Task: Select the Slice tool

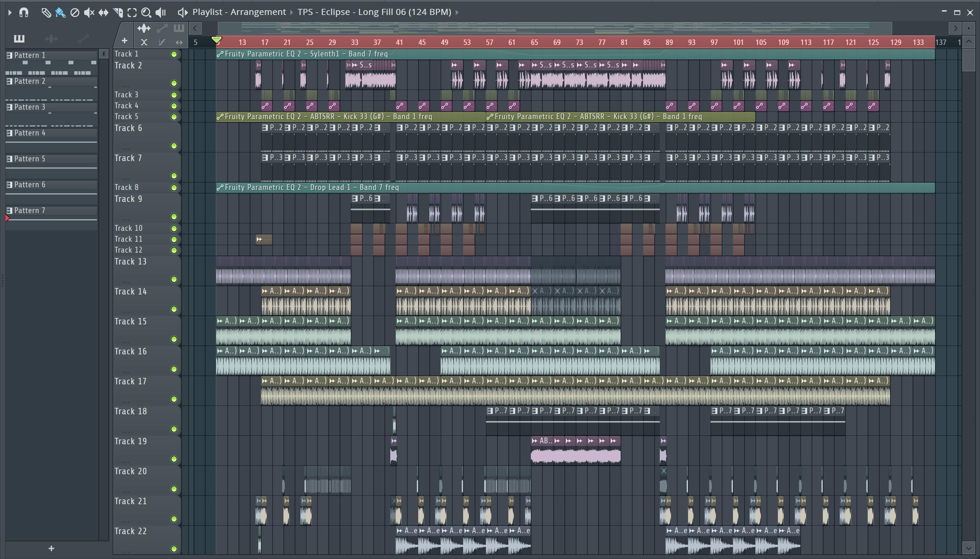Action: (118, 13)
